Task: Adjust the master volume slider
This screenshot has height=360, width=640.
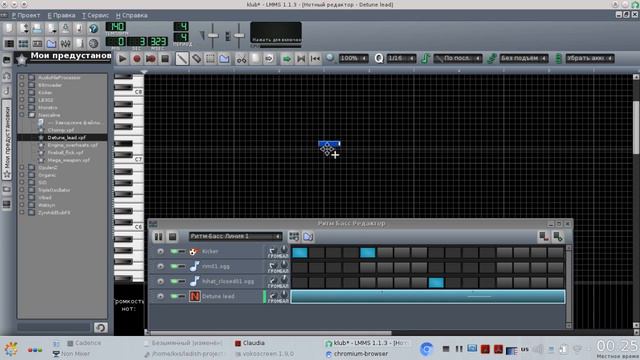Action: tap(213, 36)
